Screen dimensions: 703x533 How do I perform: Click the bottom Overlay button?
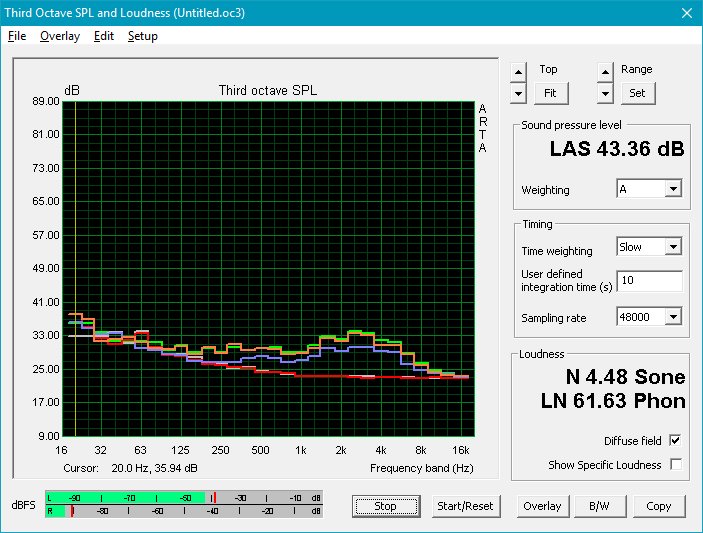pyautogui.click(x=542, y=506)
